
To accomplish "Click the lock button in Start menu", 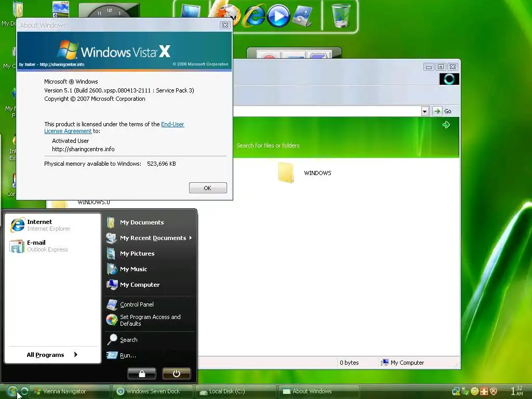I will [x=142, y=374].
